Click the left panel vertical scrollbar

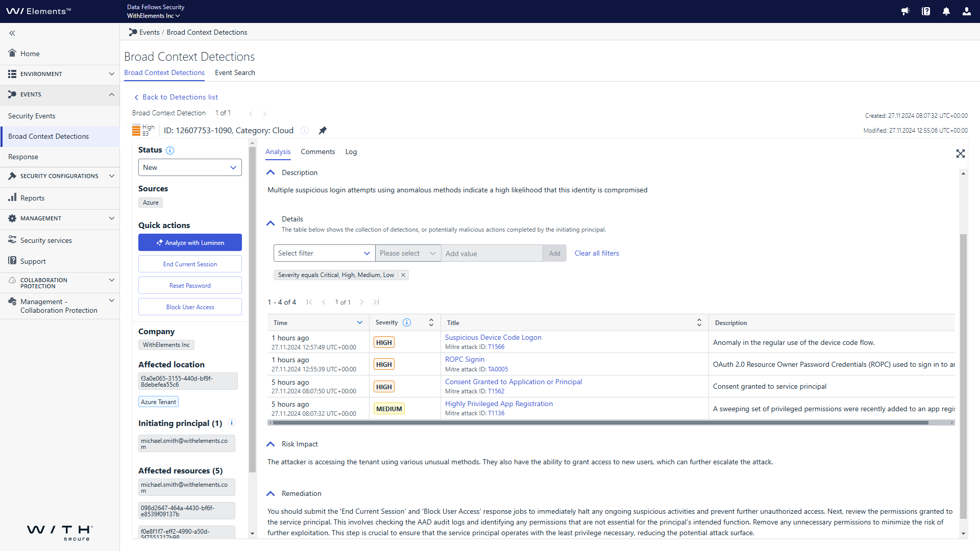pos(252,310)
